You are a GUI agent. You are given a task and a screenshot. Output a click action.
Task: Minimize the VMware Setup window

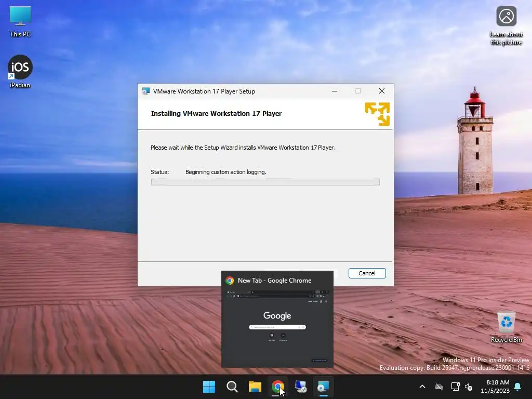[334, 91]
